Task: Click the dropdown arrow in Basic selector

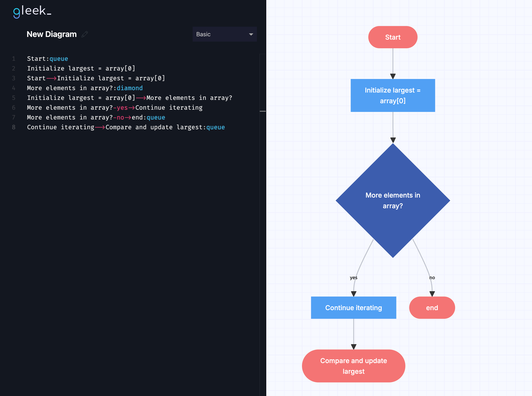Action: click(x=251, y=34)
